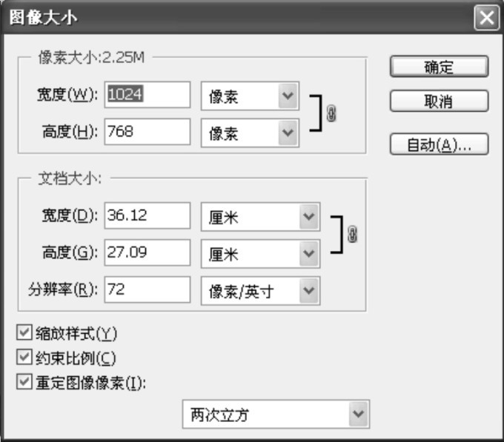
Task: Click the document size chain link icon
Action: tap(352, 235)
